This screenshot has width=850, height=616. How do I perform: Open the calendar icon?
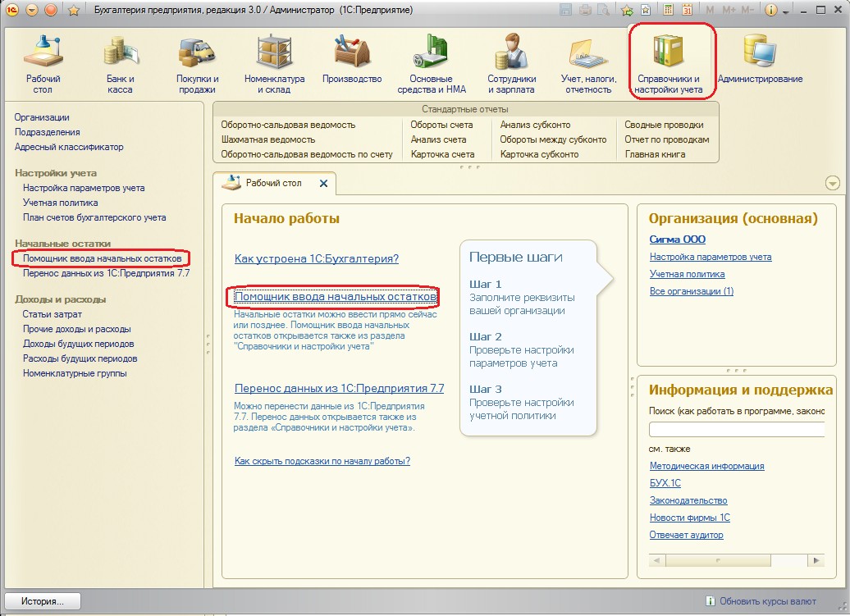coord(687,10)
